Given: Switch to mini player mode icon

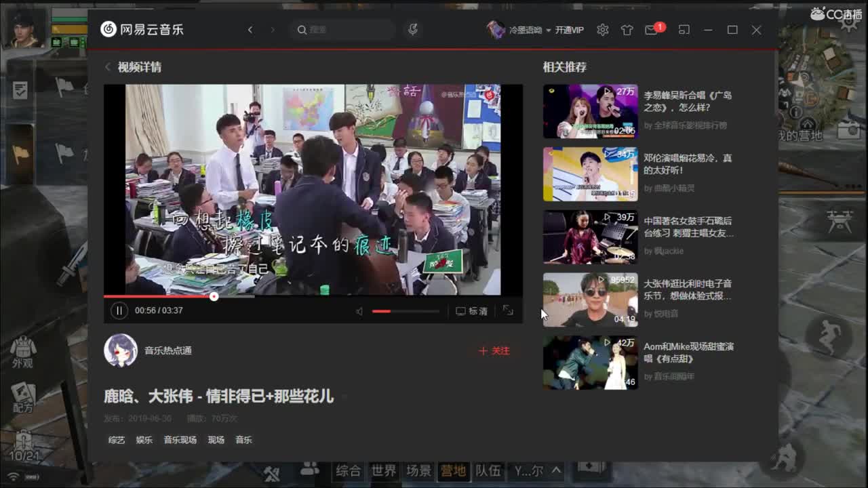Looking at the screenshot, I should click(x=684, y=30).
